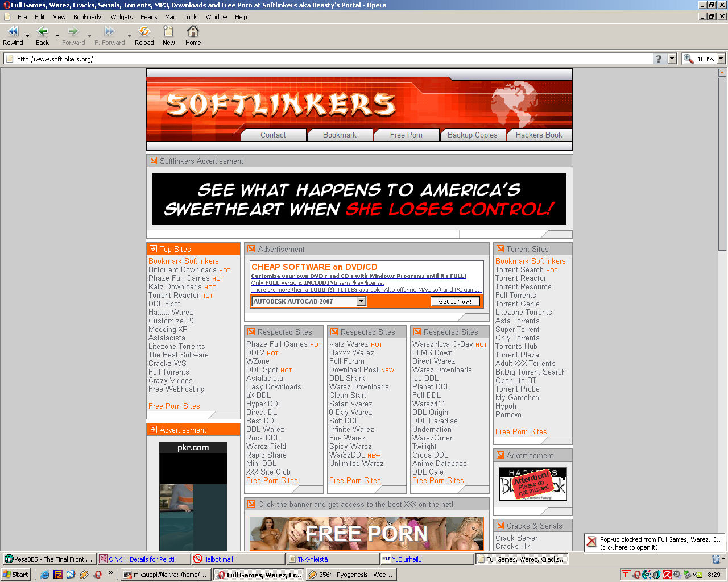Click the pop-up blocked message text
The image size is (728, 582).
[x=661, y=543]
